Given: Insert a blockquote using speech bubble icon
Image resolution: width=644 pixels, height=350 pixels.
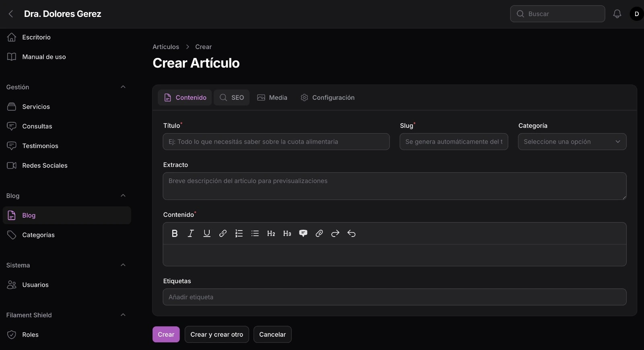Looking at the screenshot, I should pos(303,233).
